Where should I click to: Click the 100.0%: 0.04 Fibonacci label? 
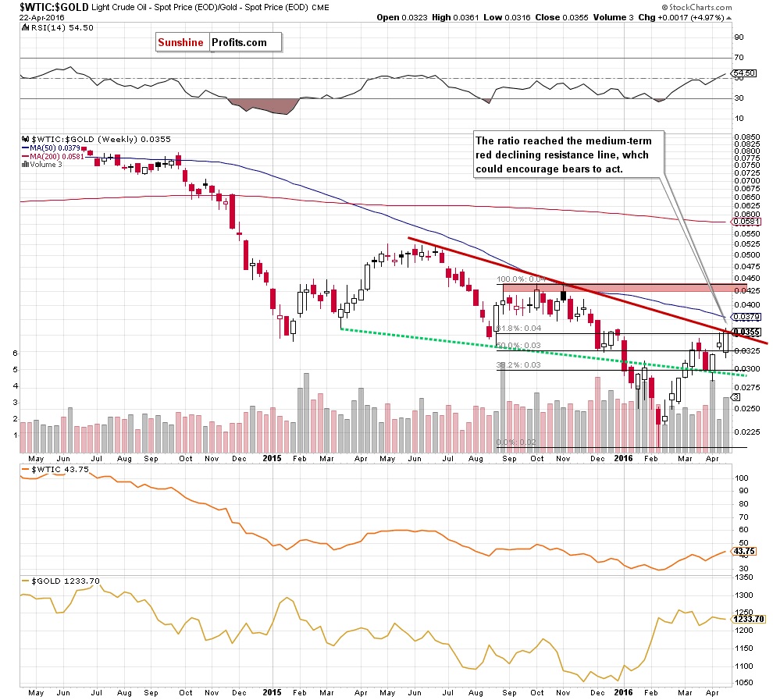521,279
